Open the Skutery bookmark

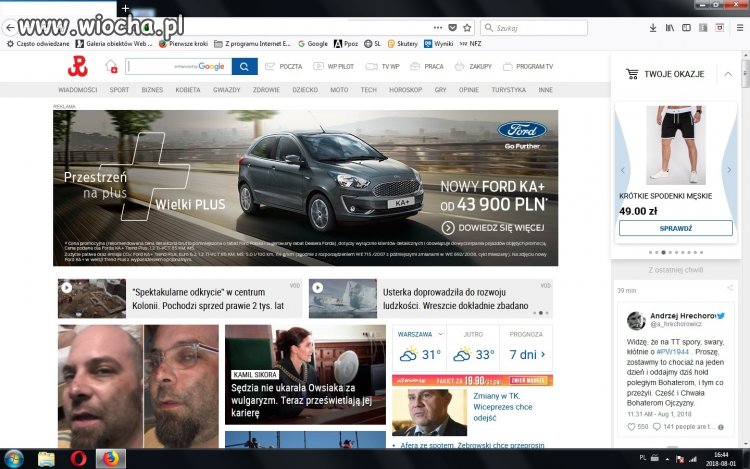[x=402, y=44]
